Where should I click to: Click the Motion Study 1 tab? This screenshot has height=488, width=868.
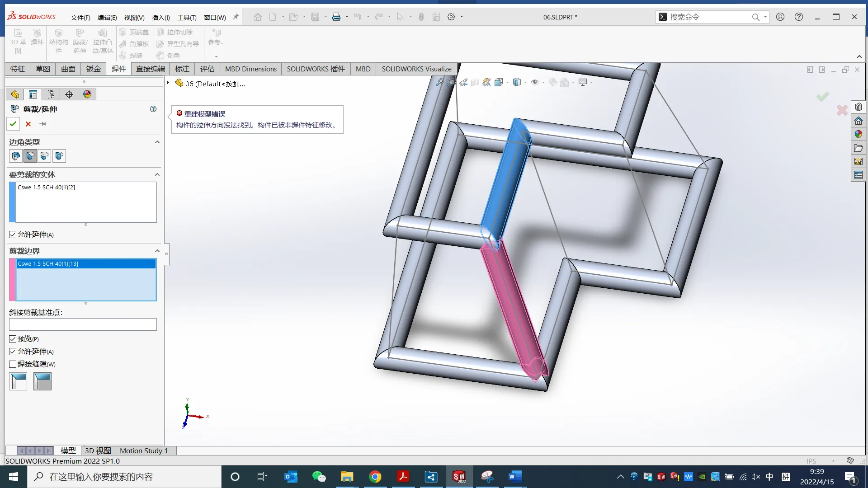[x=144, y=450]
